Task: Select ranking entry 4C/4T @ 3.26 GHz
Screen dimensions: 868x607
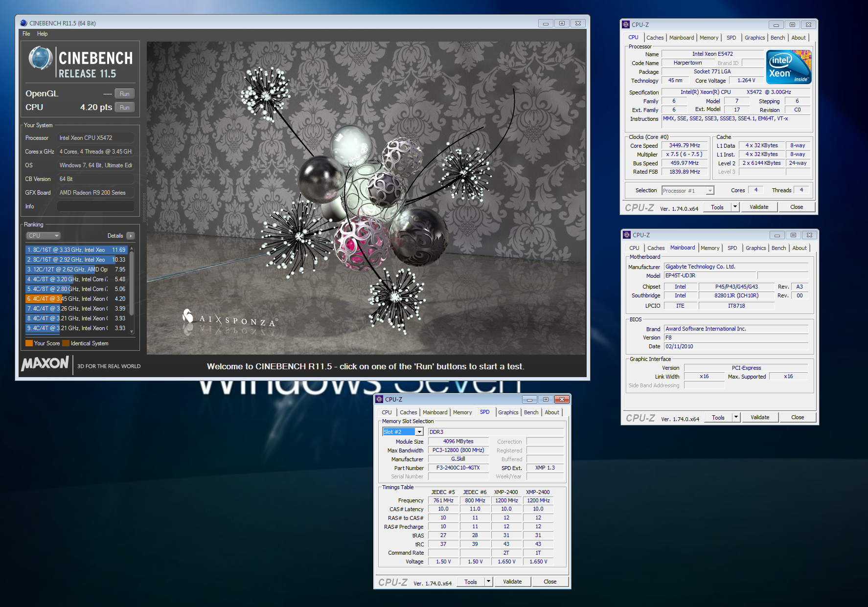Action: 76,309
